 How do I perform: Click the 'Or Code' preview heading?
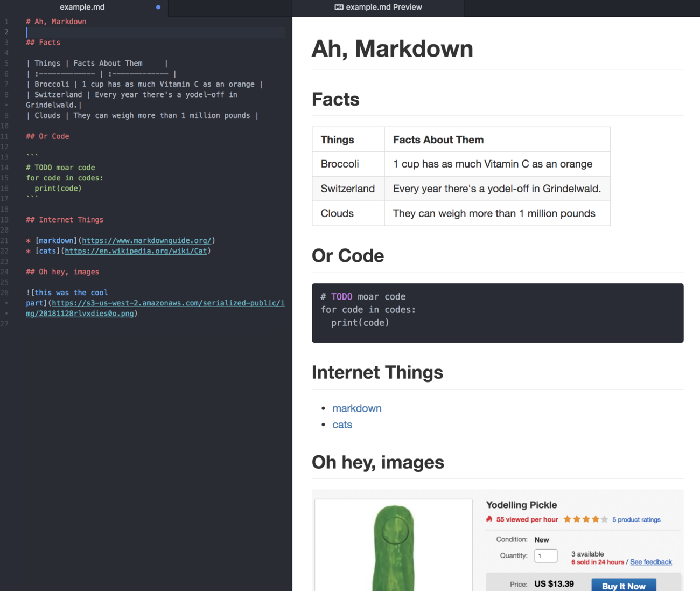pyautogui.click(x=348, y=255)
